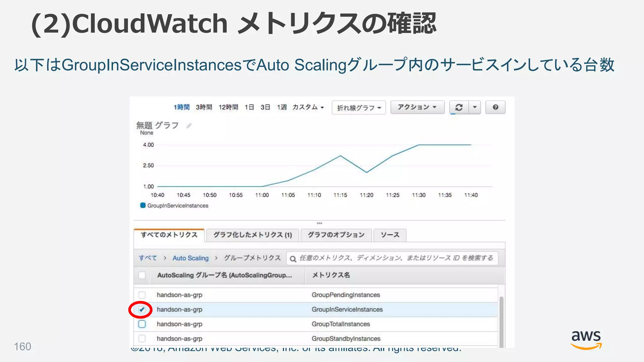Select the 3日 time range
Viewport: 644px width, 362px height.
(x=265, y=107)
